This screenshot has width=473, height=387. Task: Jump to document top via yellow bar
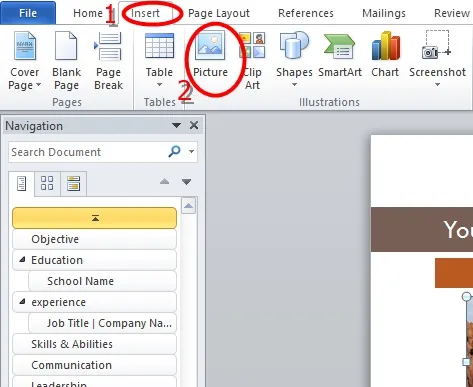pos(94,218)
